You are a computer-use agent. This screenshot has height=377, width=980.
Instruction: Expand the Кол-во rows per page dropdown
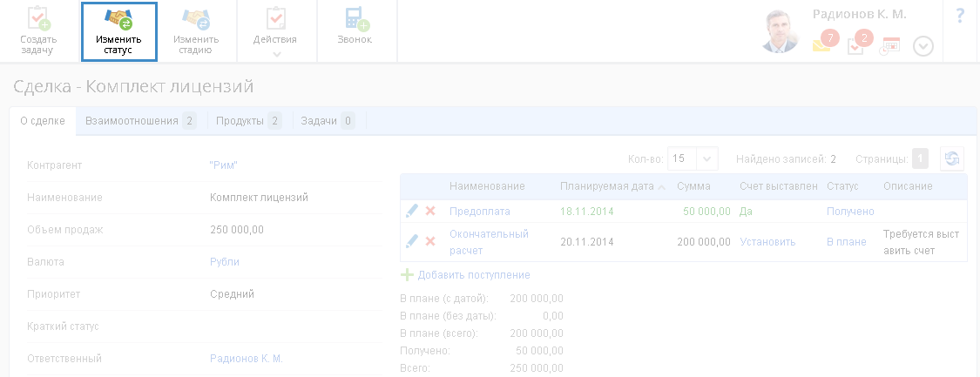tap(706, 158)
